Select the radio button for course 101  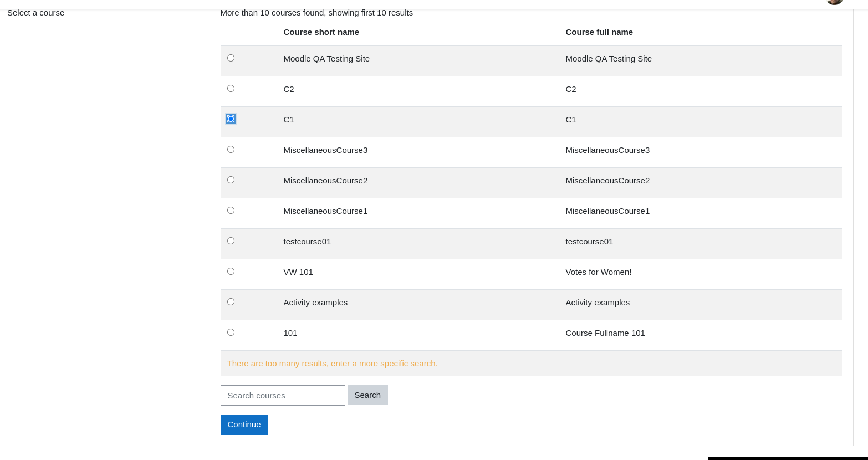pos(231,332)
